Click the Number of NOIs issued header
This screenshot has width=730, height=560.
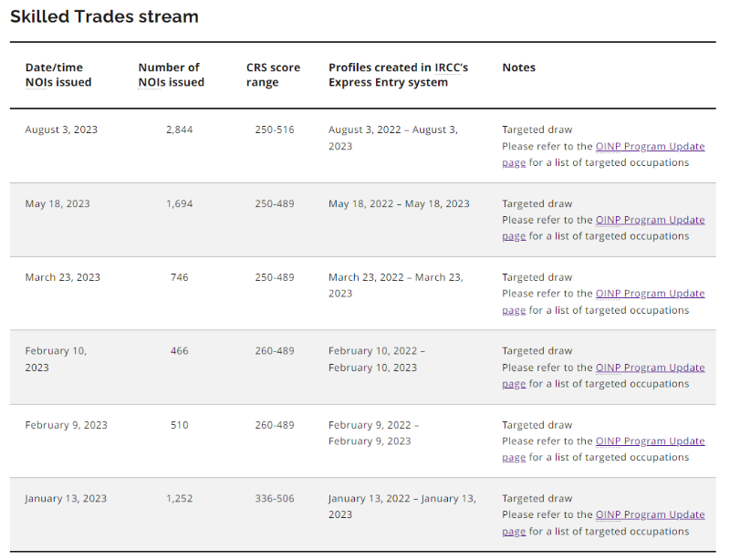[x=171, y=75]
